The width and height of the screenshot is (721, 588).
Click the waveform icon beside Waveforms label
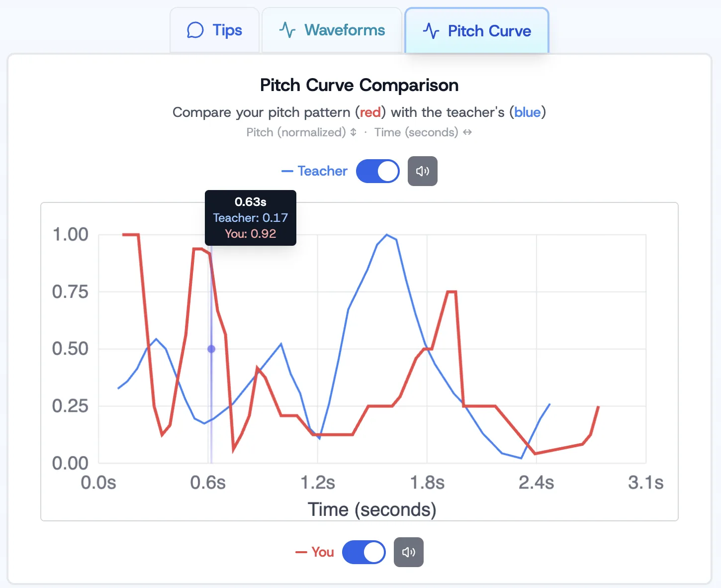287,30
